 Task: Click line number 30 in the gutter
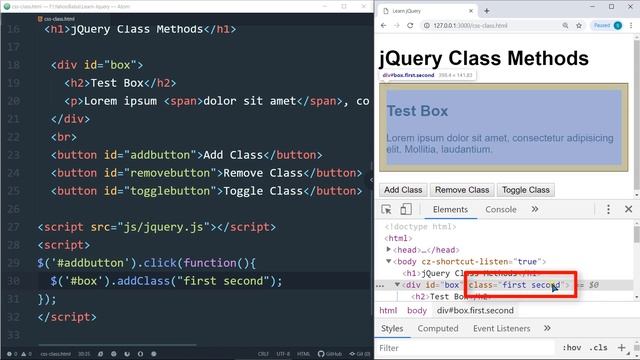tap(13, 281)
